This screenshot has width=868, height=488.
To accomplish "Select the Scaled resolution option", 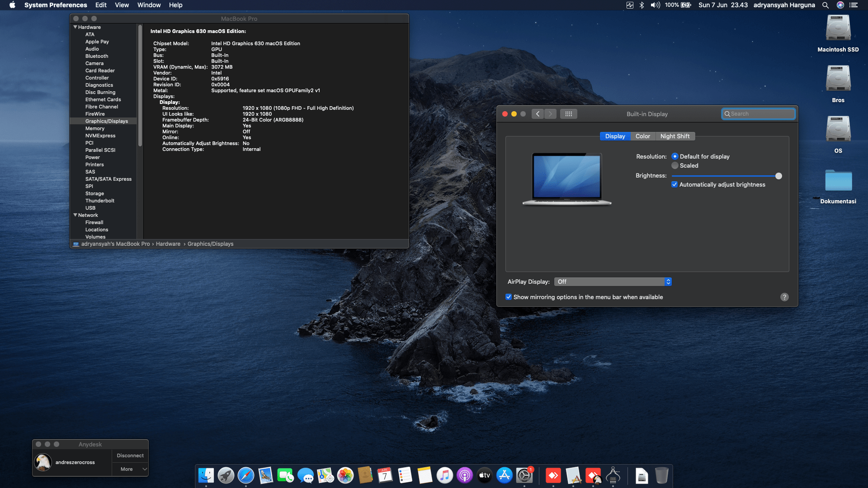I will [675, 166].
